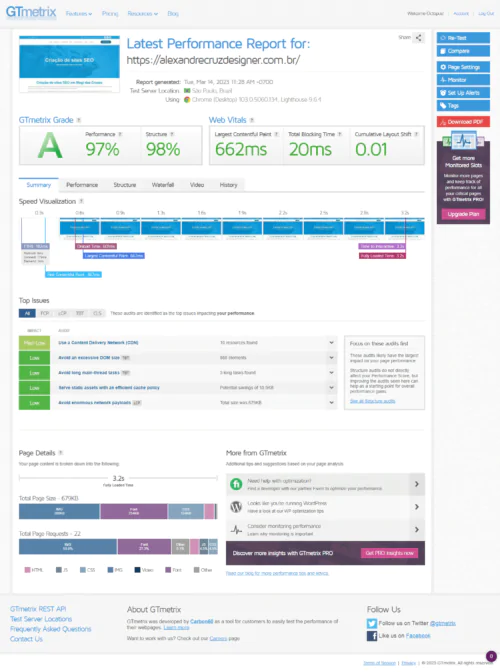Filter top issues by FCP
Screen dimensions: 500x672
[45, 313]
